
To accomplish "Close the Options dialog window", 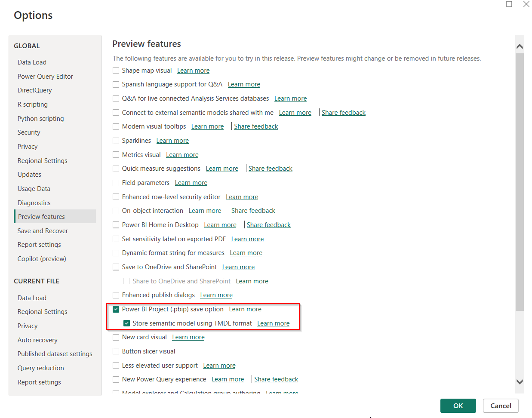I will click(526, 4).
